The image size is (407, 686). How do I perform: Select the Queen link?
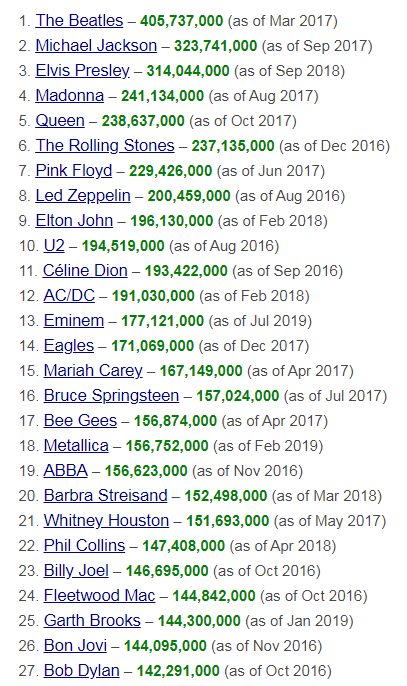60,120
